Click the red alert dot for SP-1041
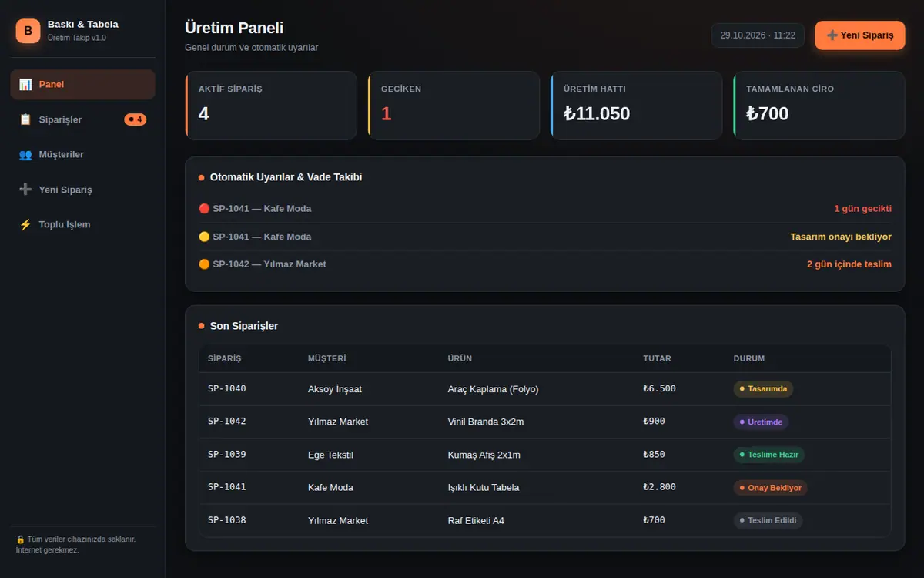Image resolution: width=924 pixels, height=578 pixels. pos(204,209)
